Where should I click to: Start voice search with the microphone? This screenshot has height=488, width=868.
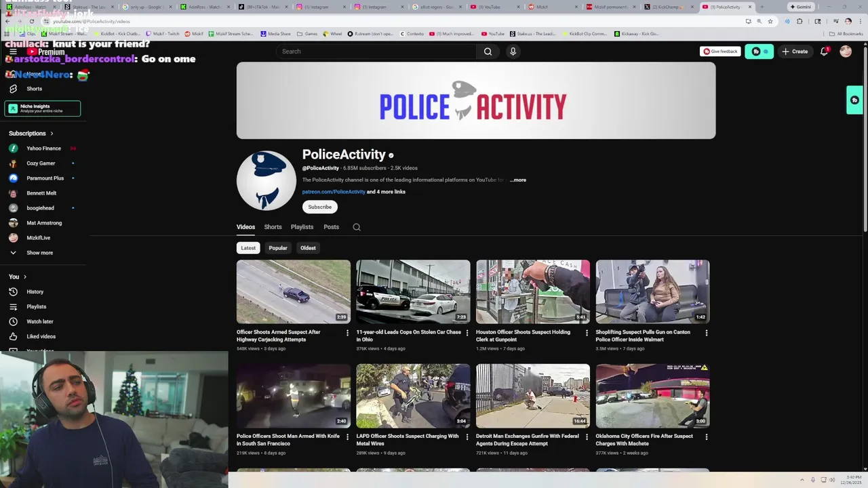[x=513, y=52]
